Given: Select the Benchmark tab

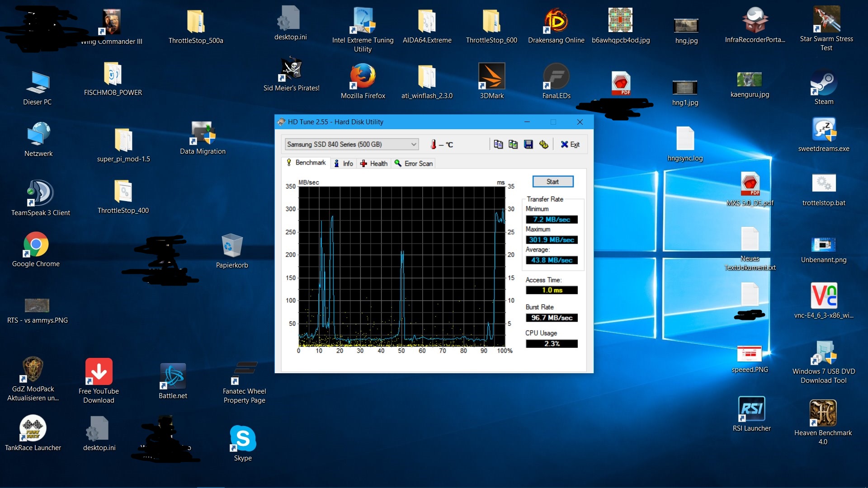Looking at the screenshot, I should [306, 163].
